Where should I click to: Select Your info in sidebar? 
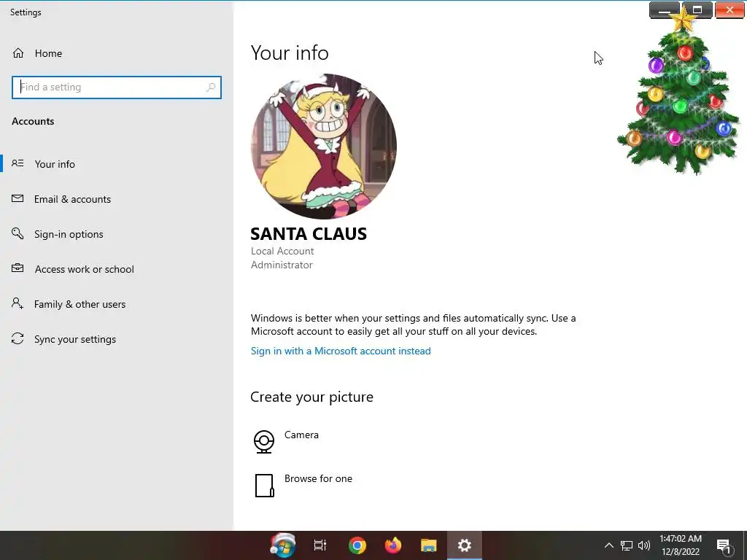[x=55, y=164]
